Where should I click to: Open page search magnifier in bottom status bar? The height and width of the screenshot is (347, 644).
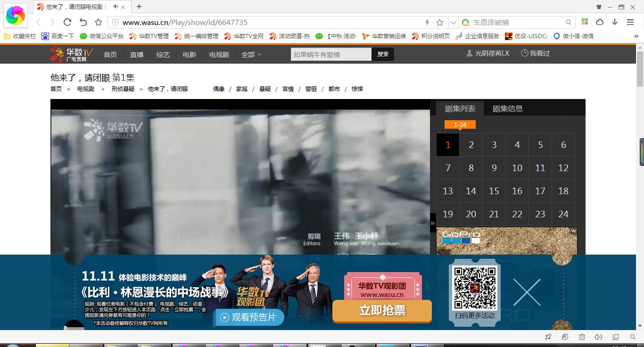[x=632, y=337]
